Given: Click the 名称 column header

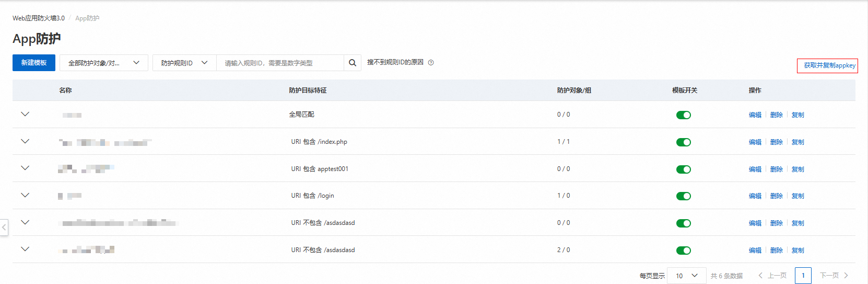Looking at the screenshot, I should tap(65, 90).
